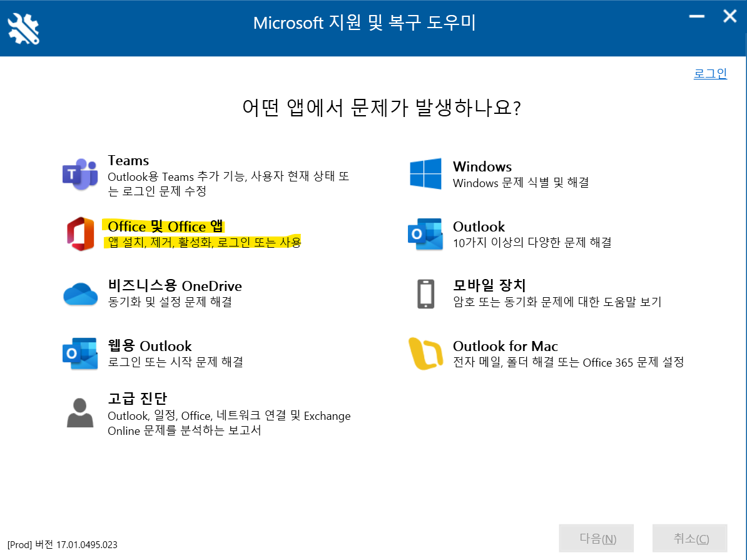Minimize the support assistant window

(696, 17)
